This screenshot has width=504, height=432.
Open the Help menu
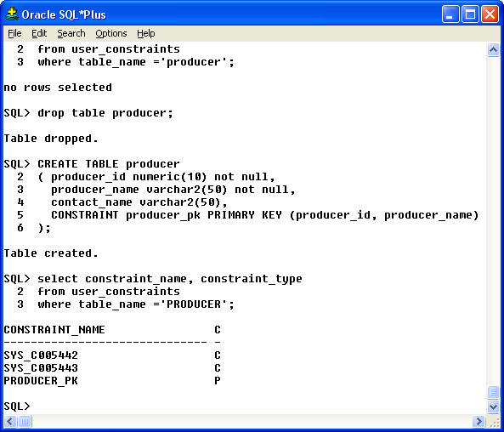[x=145, y=33]
